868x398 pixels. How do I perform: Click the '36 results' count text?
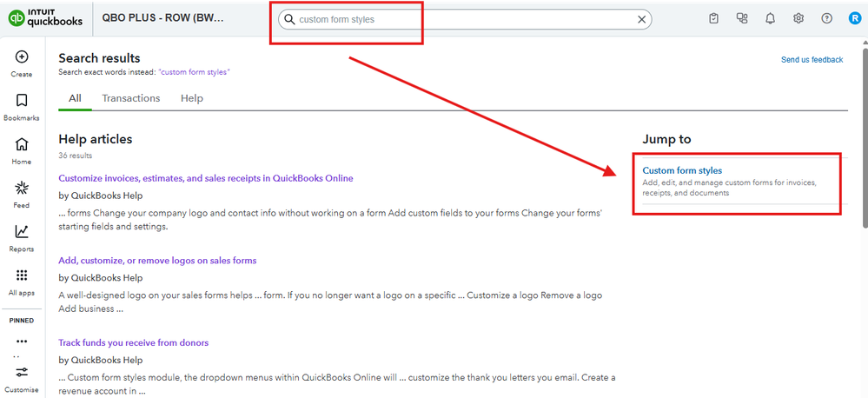(x=76, y=156)
